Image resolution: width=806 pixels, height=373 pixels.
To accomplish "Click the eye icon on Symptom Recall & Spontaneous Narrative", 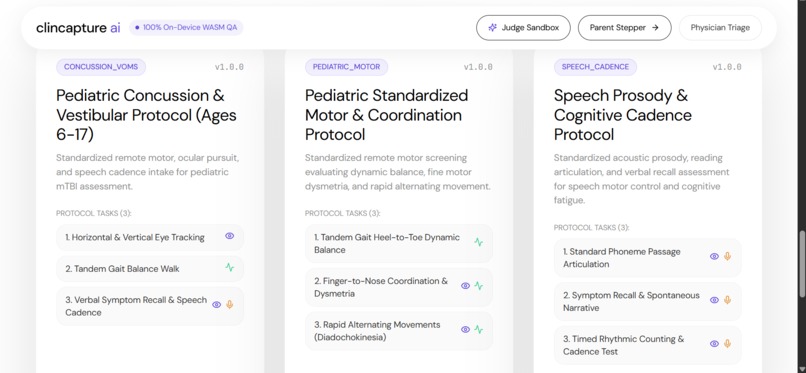I will tap(714, 300).
